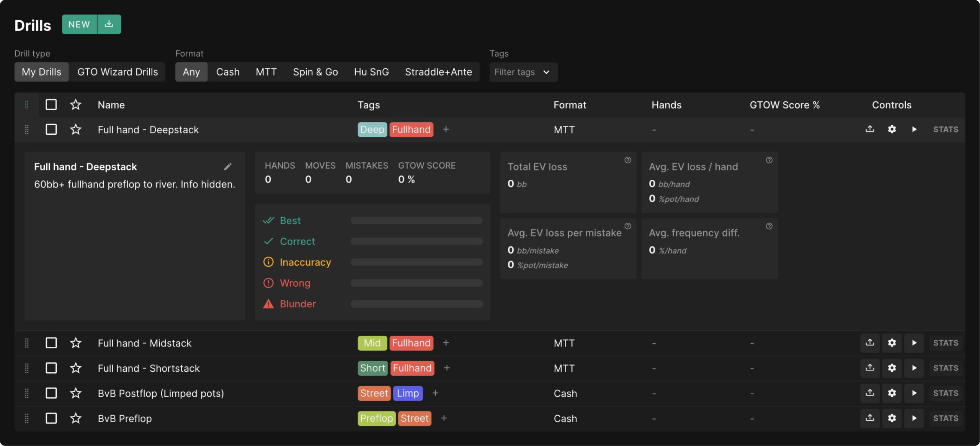Toggle the checkbox for Full hand - Shortstack

pyautogui.click(x=51, y=368)
